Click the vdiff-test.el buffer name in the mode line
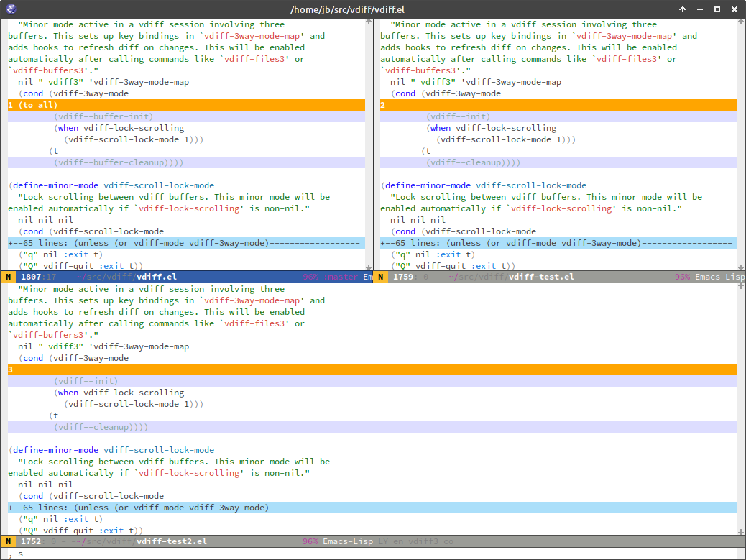 click(x=541, y=277)
